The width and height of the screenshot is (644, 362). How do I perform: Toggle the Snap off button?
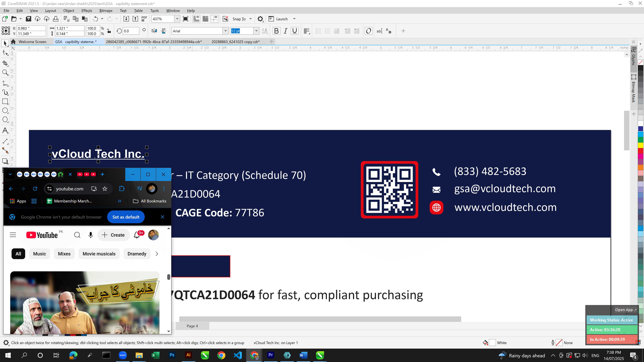pyautogui.click(x=226, y=19)
